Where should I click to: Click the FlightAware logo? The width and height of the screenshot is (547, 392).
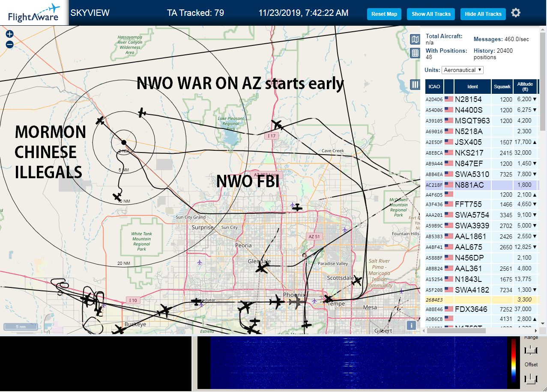[x=34, y=13]
